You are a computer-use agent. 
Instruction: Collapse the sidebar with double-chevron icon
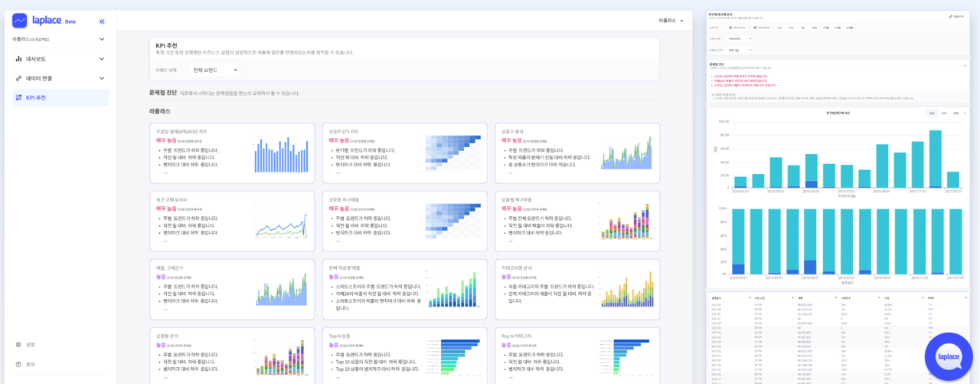point(102,21)
